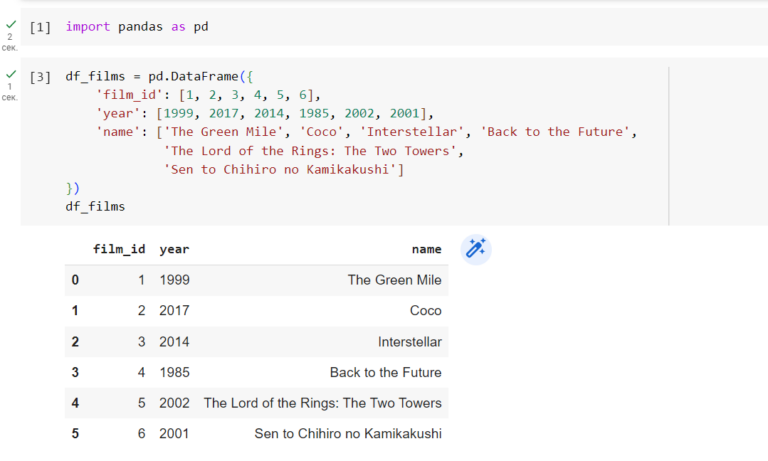Click 'Sen to Chihiro no Kamikakushi' string in code

[x=283, y=169]
